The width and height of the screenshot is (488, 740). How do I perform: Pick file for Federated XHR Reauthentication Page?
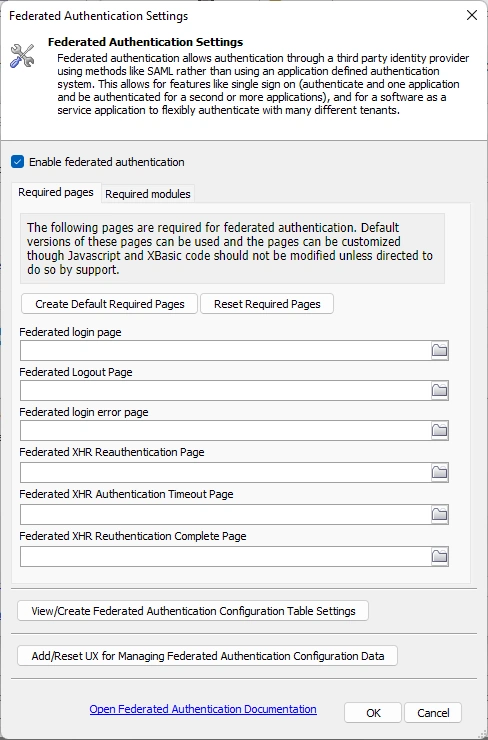439,472
